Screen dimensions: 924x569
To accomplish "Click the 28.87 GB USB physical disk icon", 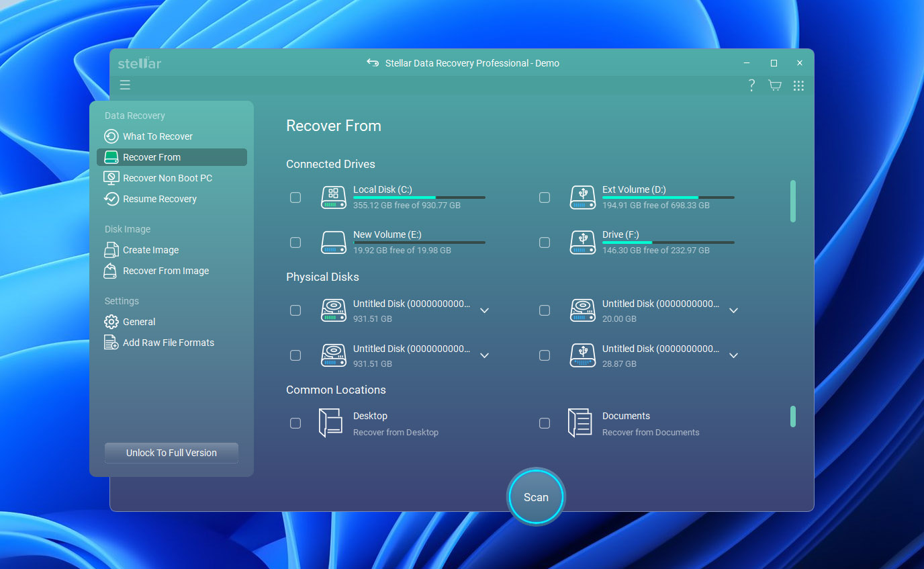I will [x=583, y=355].
